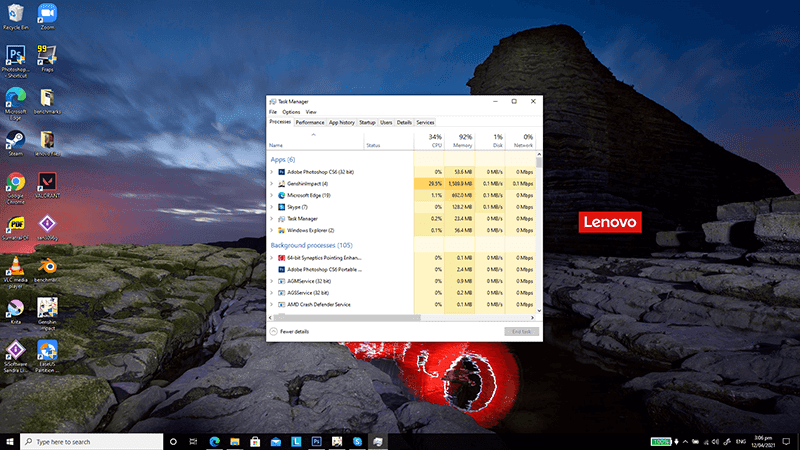Open the Options menu in Task Manager
The width and height of the screenshot is (800, 450).
click(x=291, y=112)
